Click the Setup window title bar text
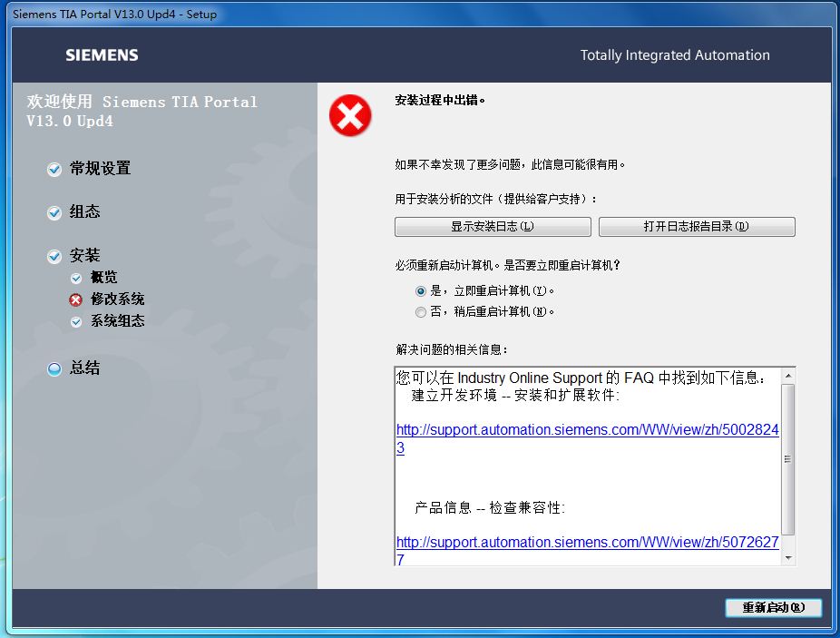840x638 pixels. coord(114,15)
